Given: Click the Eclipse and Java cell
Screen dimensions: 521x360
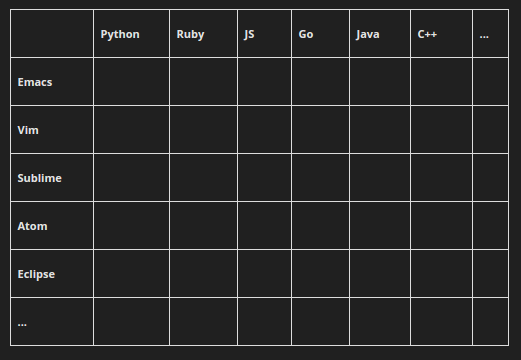Looking at the screenshot, I should [x=380, y=274].
